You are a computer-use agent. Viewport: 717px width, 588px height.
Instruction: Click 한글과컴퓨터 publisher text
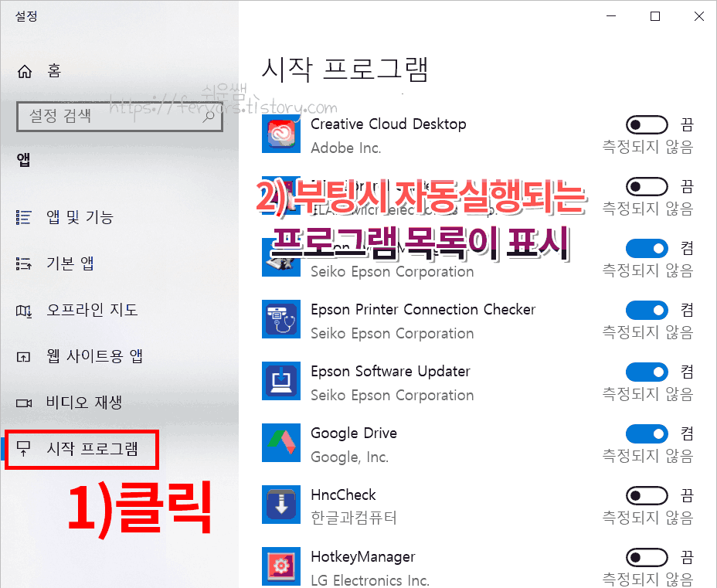click(x=354, y=518)
